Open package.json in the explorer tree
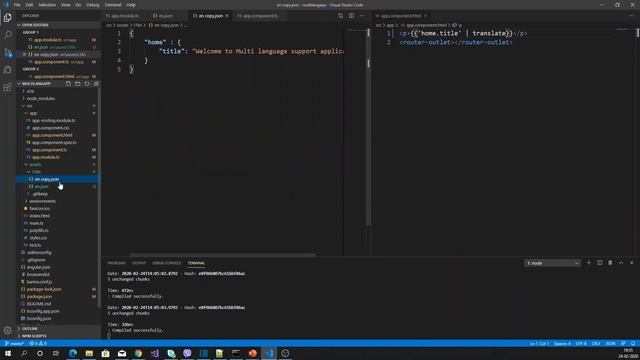640x360 pixels. [39, 297]
